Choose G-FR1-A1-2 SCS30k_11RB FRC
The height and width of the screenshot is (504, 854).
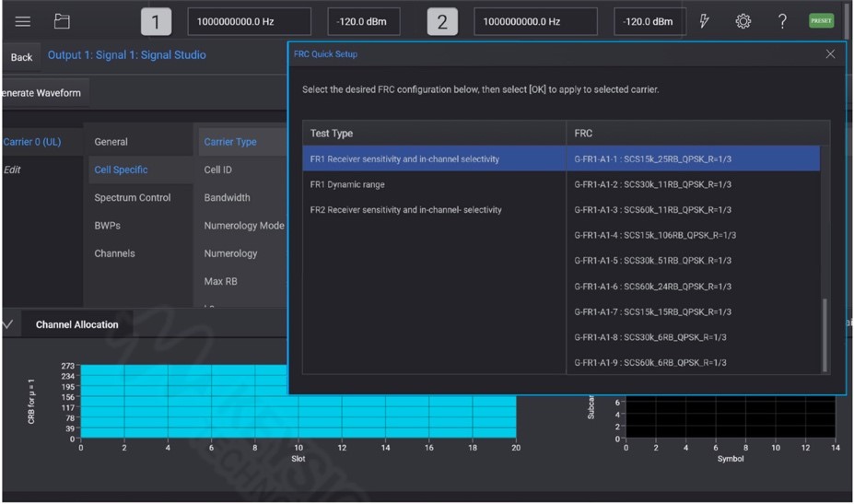point(693,184)
